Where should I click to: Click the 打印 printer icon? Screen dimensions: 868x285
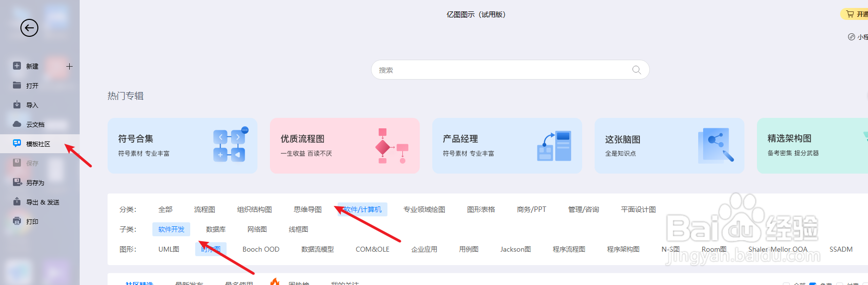pos(17,221)
